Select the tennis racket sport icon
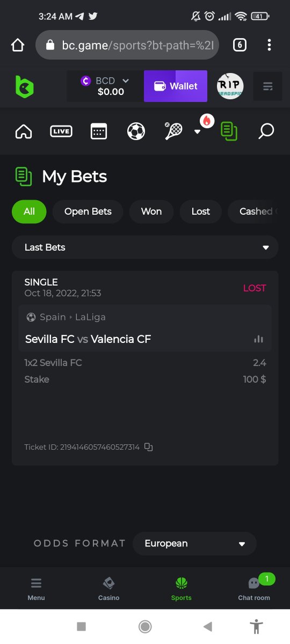This screenshot has height=644, width=290. pyautogui.click(x=173, y=131)
